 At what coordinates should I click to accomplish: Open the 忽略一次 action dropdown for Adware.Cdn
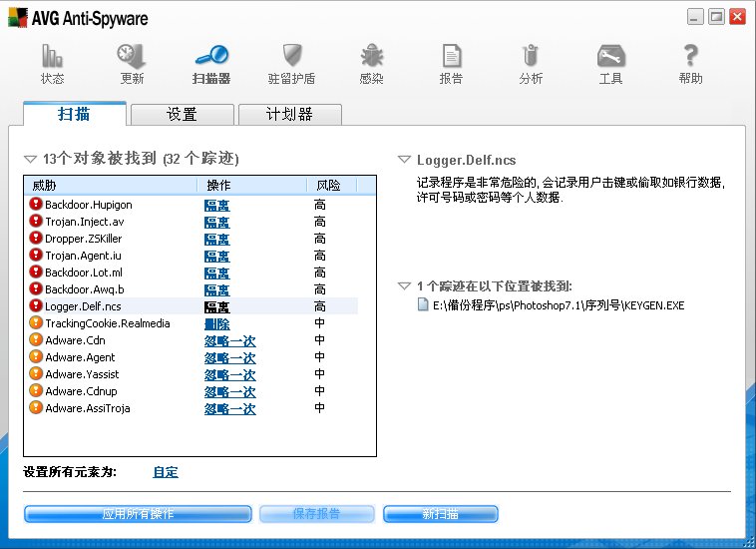coord(230,341)
